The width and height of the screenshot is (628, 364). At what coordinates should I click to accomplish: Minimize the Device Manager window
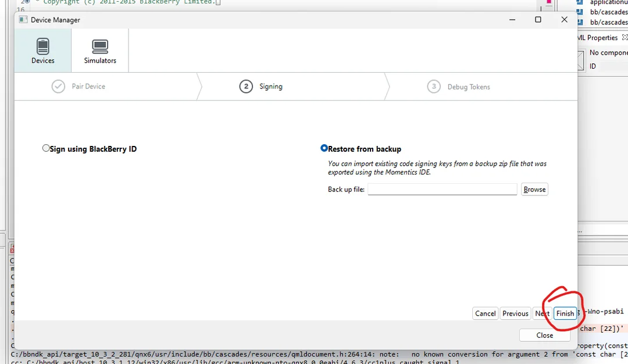512,20
